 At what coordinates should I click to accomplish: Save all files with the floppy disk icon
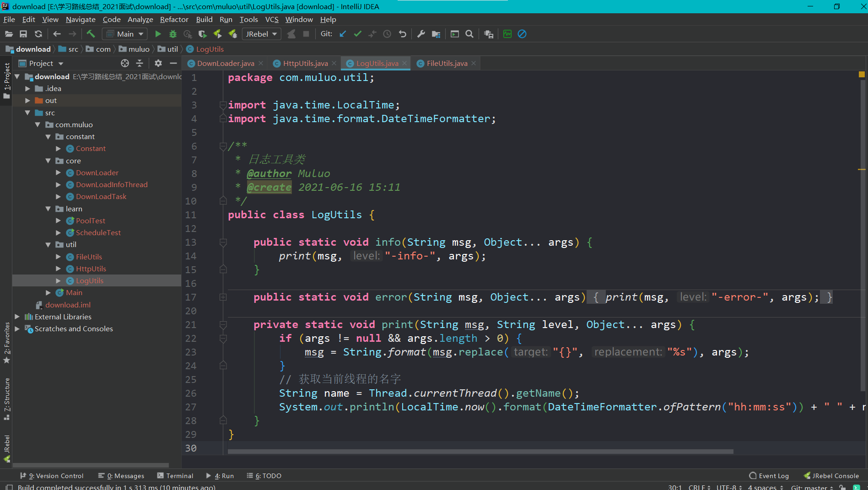coord(23,34)
